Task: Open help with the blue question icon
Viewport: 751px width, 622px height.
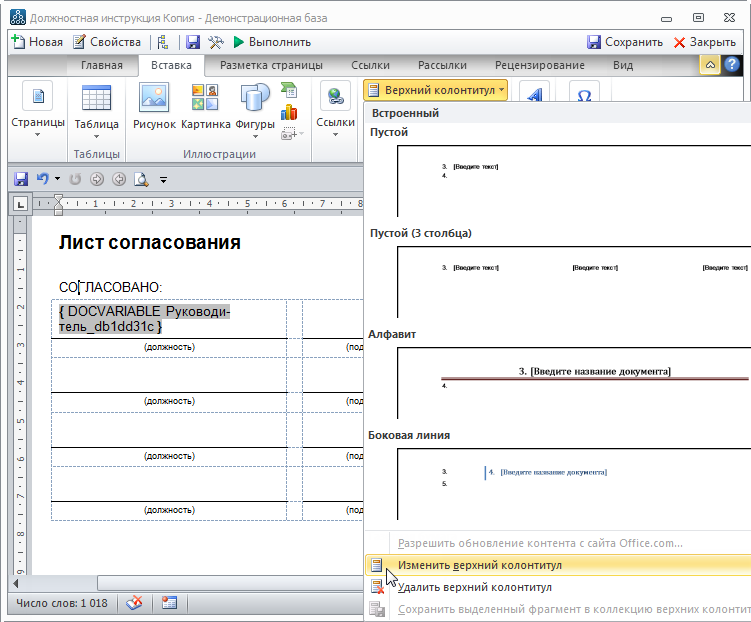Action: [732, 64]
